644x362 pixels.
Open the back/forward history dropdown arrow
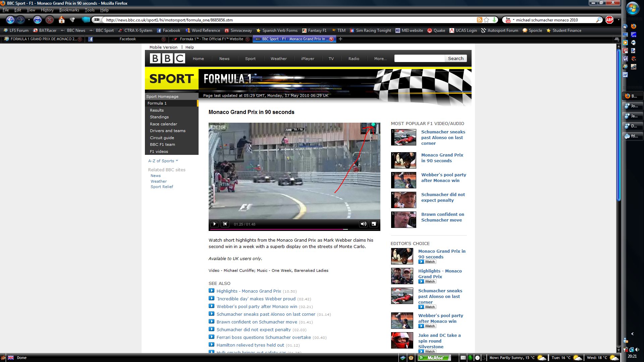pos(29,20)
